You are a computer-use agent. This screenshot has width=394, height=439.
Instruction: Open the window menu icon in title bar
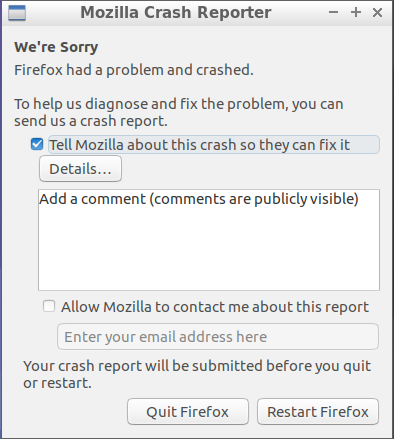tap(17, 13)
